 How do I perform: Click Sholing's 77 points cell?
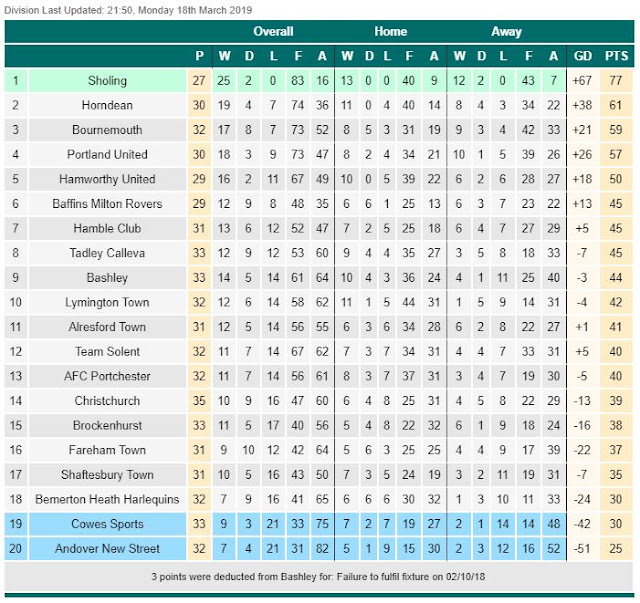616,81
